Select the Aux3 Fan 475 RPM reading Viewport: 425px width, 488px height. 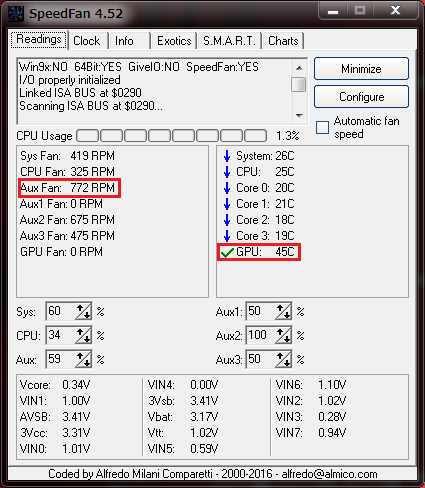point(67,236)
